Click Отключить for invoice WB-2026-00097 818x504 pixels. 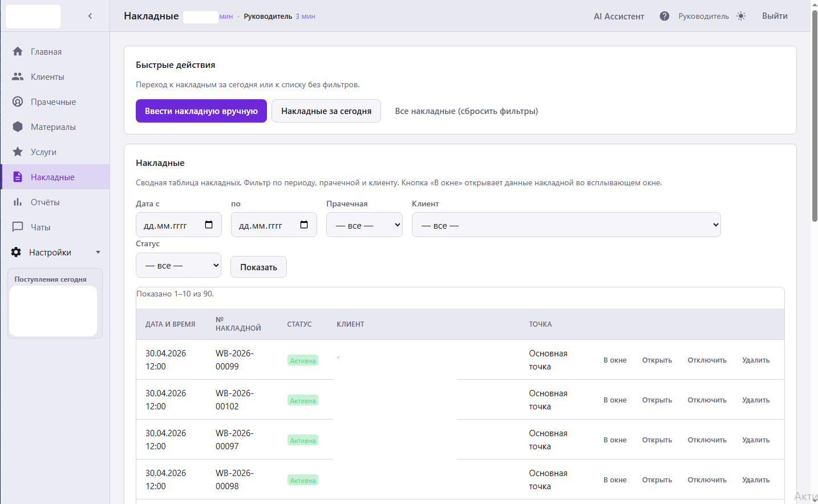[707, 440]
